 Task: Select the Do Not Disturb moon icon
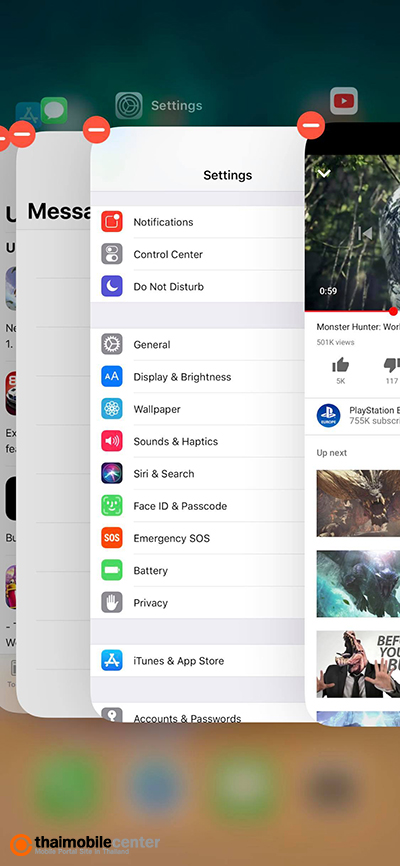click(x=112, y=286)
